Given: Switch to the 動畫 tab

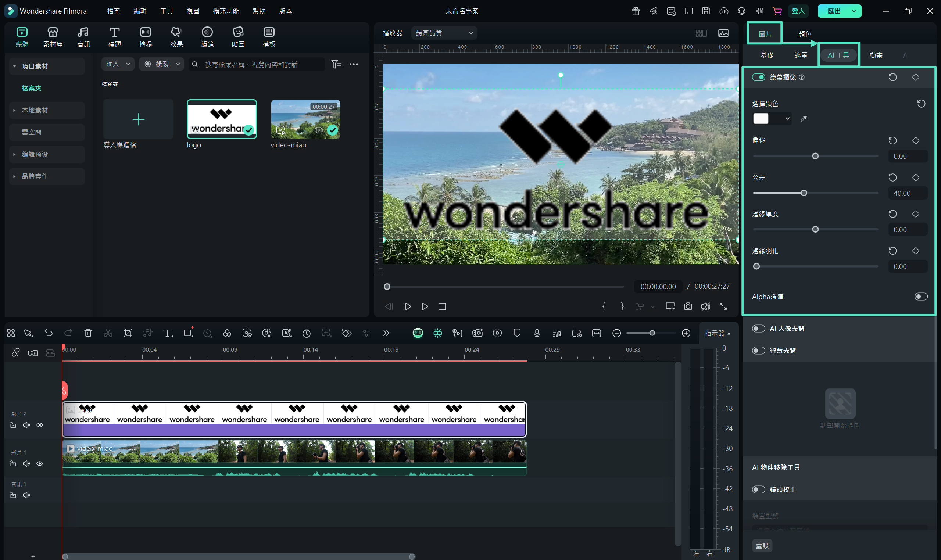Looking at the screenshot, I should click(x=876, y=55).
